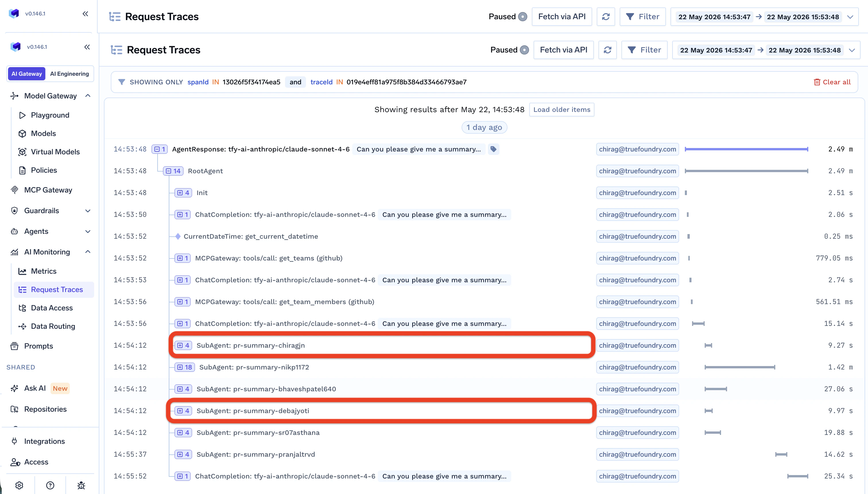
Task: Open the Access page
Action: pos(36,462)
